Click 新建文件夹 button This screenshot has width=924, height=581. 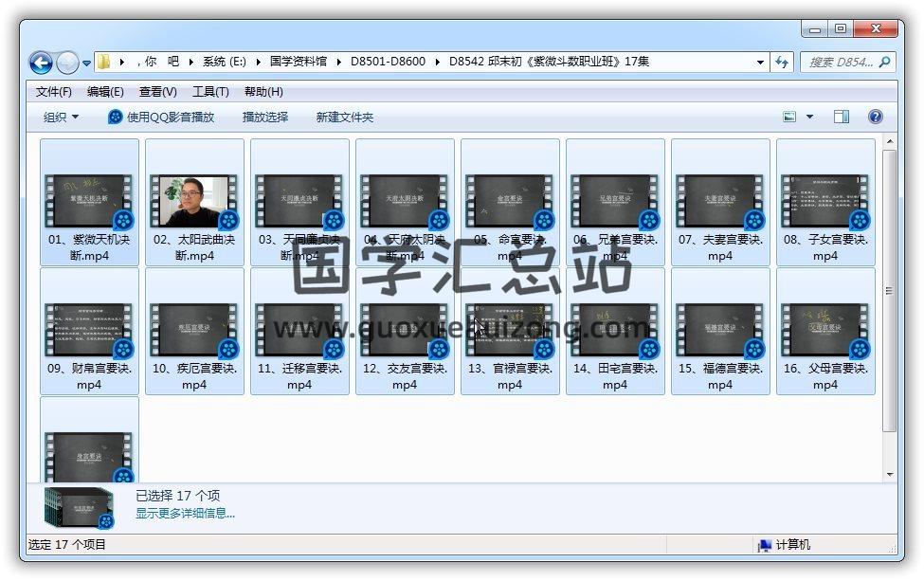coord(344,117)
